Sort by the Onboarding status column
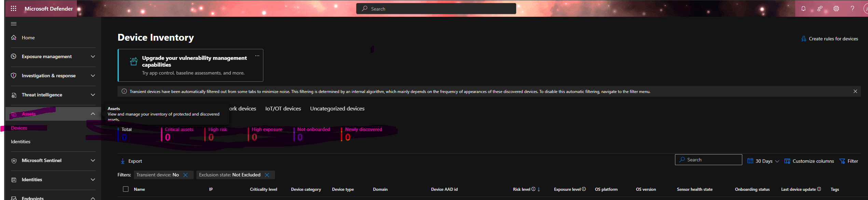The image size is (868, 200). pos(752,189)
